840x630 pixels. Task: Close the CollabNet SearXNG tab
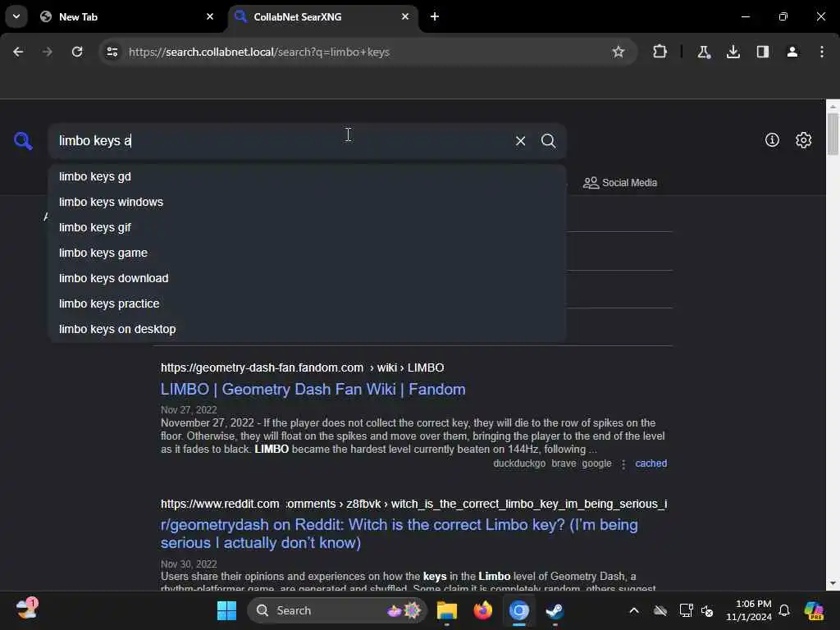(405, 16)
